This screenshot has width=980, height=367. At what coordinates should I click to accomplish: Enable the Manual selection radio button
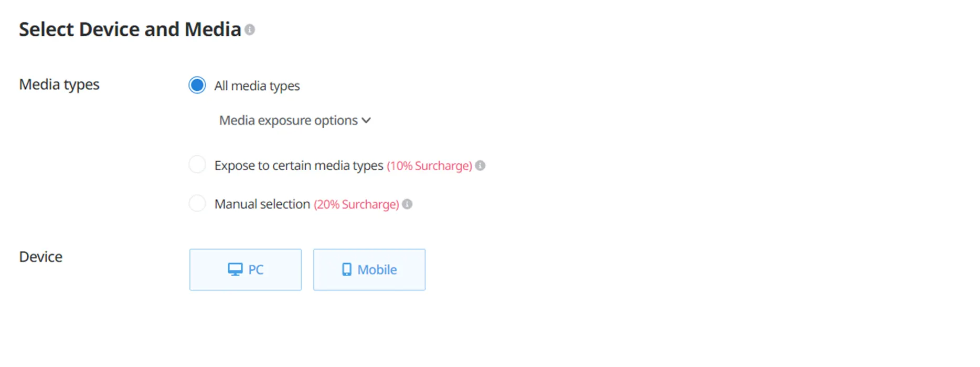coord(197,203)
